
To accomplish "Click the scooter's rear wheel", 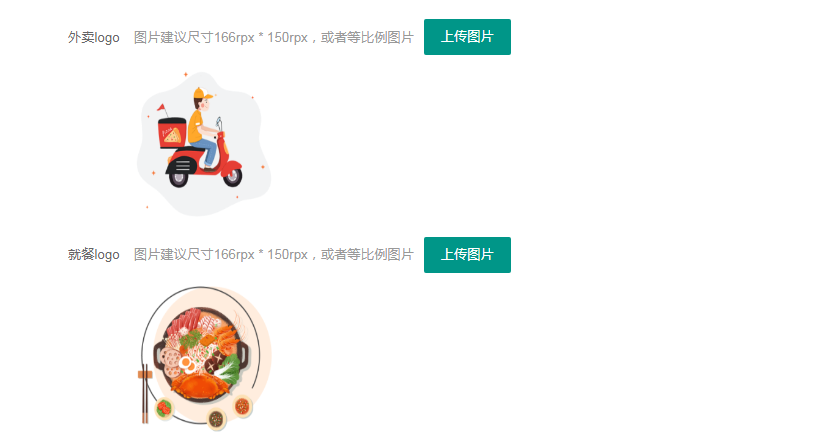I will 179,178.
